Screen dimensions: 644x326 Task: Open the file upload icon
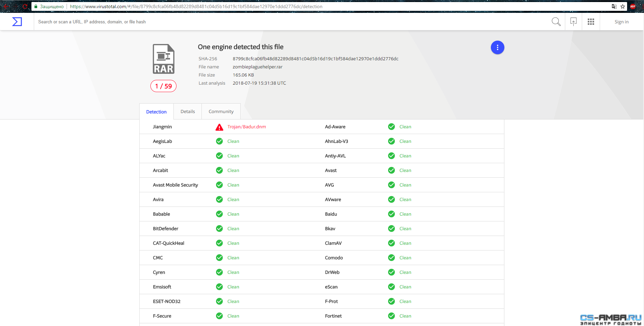(x=573, y=22)
